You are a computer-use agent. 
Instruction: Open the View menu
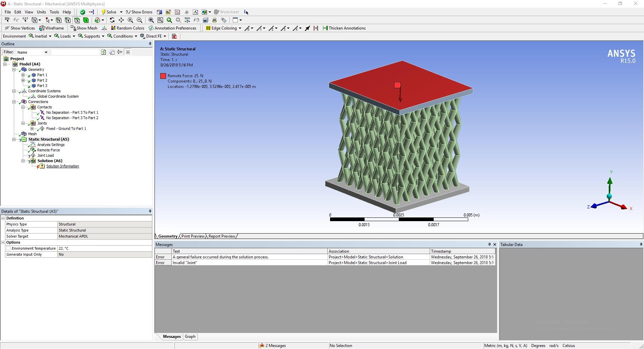(x=29, y=12)
